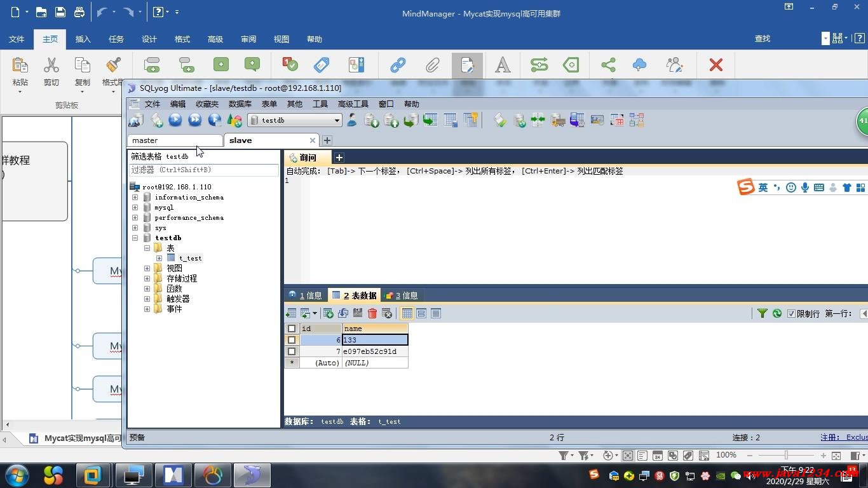Screen dimensions: 868x488
Task: Click SQLyog's schema designer icon at toolbar end
Action: click(636, 120)
